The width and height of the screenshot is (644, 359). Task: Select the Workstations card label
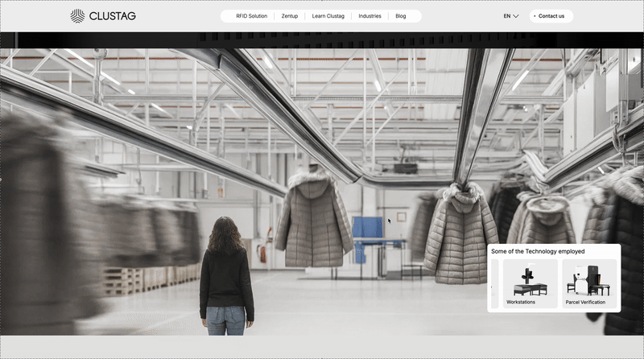pyautogui.click(x=521, y=302)
